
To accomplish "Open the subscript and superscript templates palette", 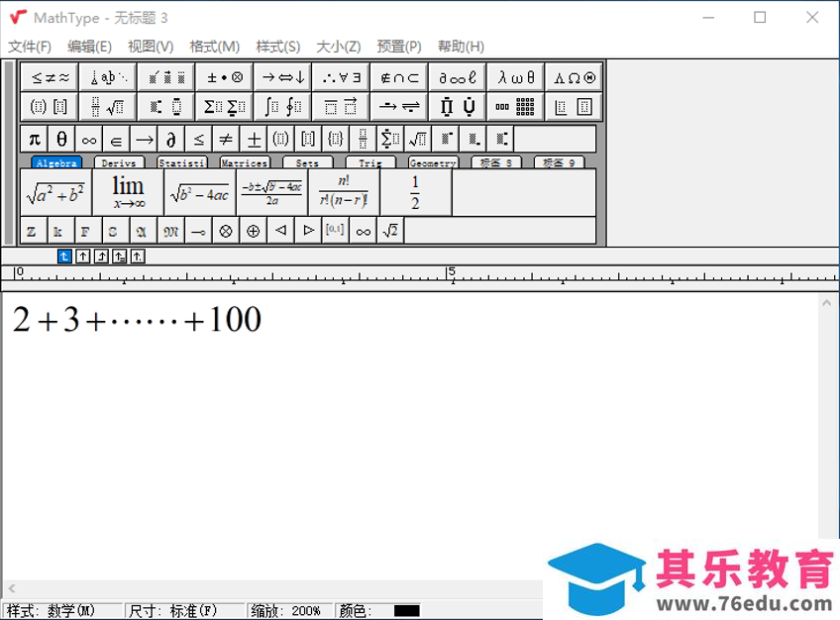I will 166,107.
